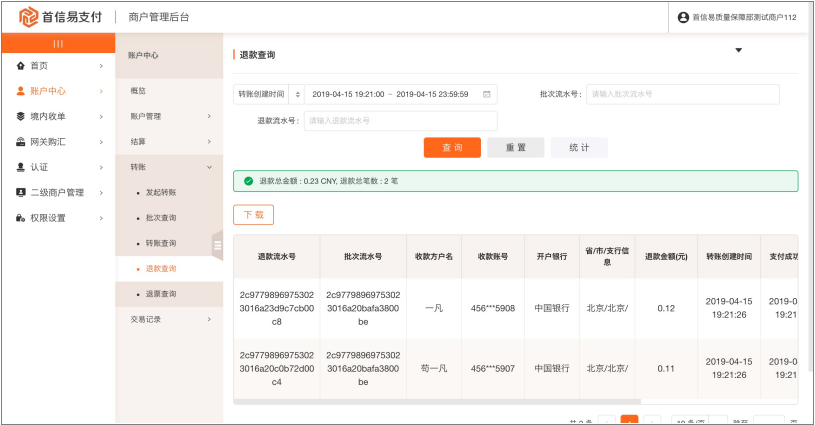Click the 首信易支付 logo icon
Screen dimensions: 815x425
pyautogui.click(x=28, y=17)
